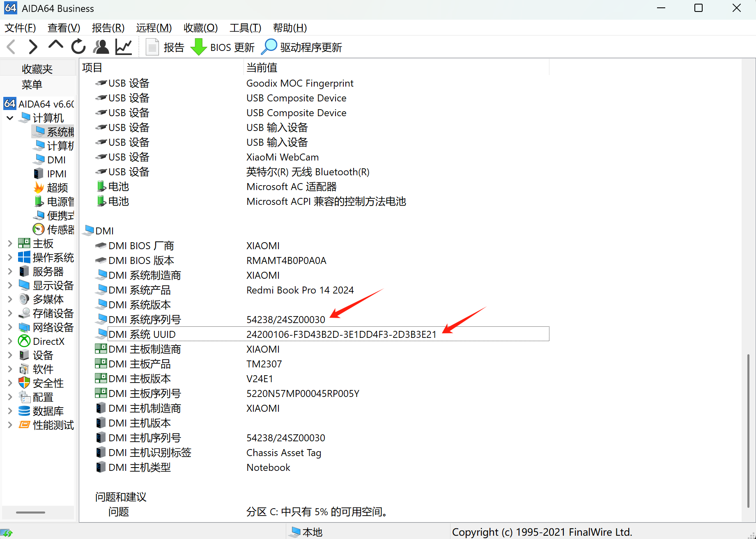The width and height of the screenshot is (756, 539).
Task: Open the 工具(T) menu
Action: click(245, 28)
